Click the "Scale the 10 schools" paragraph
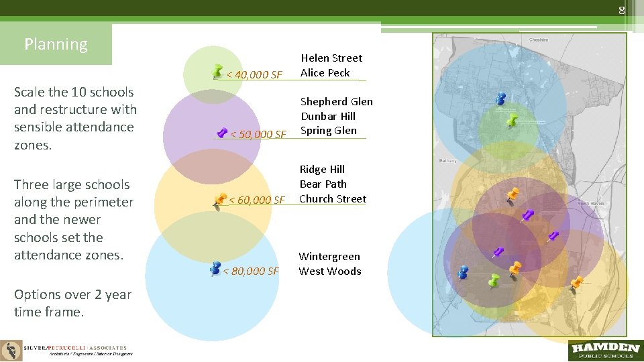The height and width of the screenshot is (362, 644). click(75, 118)
